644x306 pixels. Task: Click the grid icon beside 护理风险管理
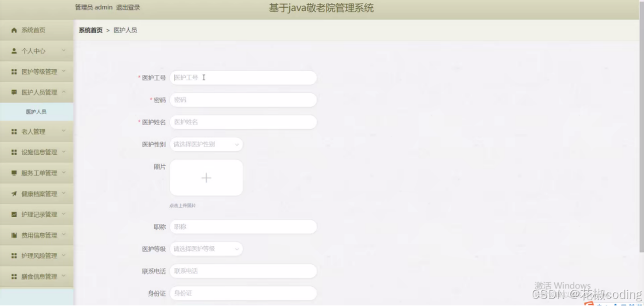pyautogui.click(x=14, y=256)
